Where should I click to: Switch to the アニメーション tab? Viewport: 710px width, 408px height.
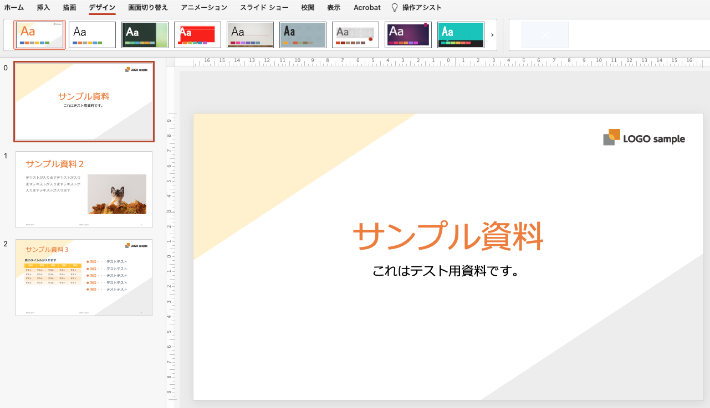click(x=204, y=7)
